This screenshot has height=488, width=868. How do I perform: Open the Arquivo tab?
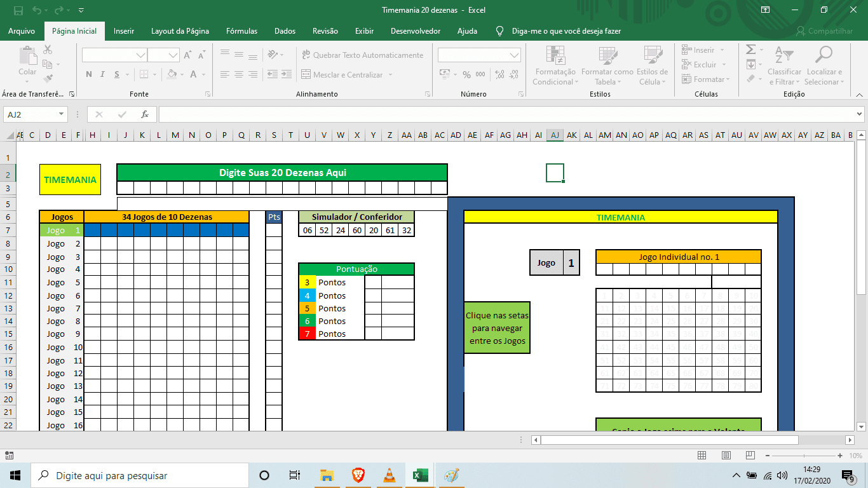point(22,31)
